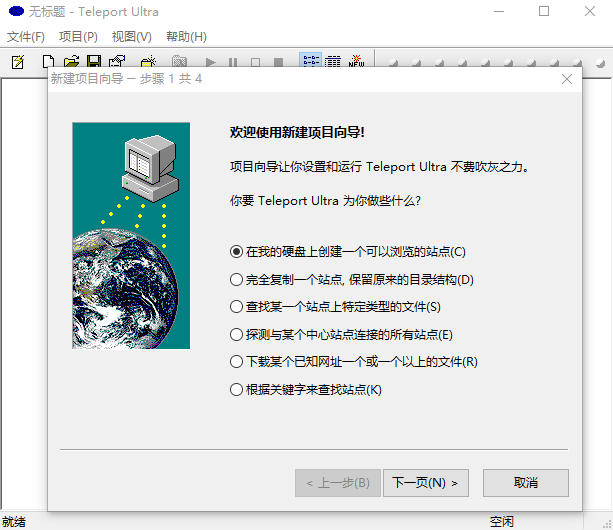Click the 你要 Teleport Ultra 为你做些什么? text
The height and width of the screenshot is (530, 613).
[325, 201]
